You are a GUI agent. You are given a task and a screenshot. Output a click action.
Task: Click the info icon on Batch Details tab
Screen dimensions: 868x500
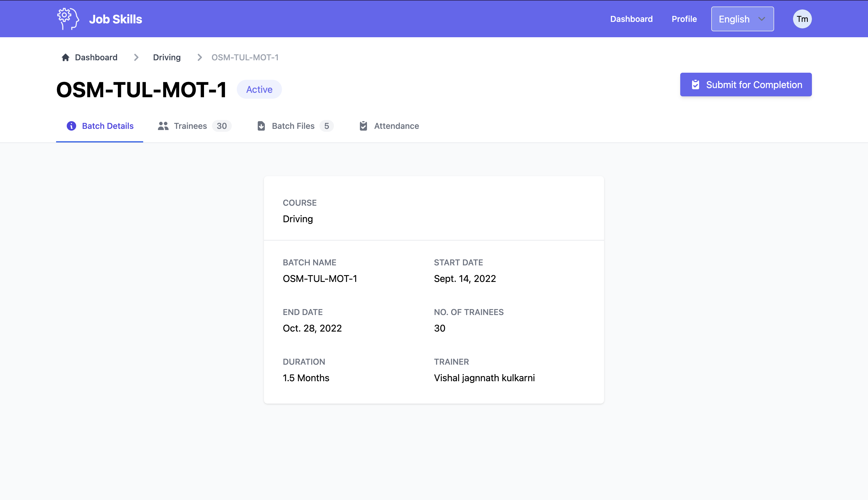71,126
